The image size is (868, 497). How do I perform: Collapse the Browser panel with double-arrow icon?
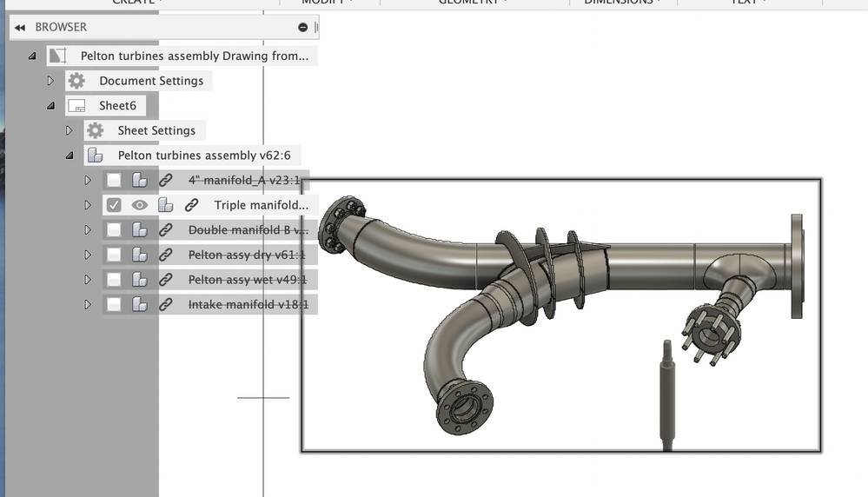tap(20, 27)
